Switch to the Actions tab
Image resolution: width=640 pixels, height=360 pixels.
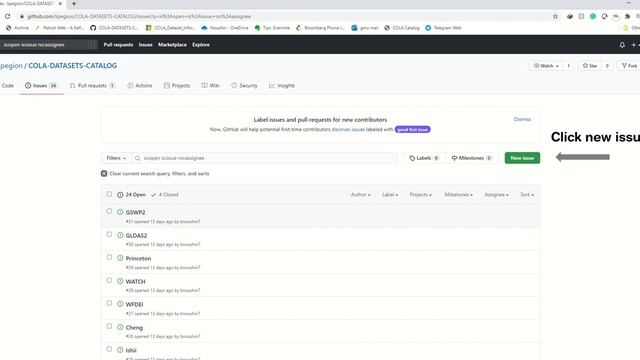pyautogui.click(x=140, y=86)
